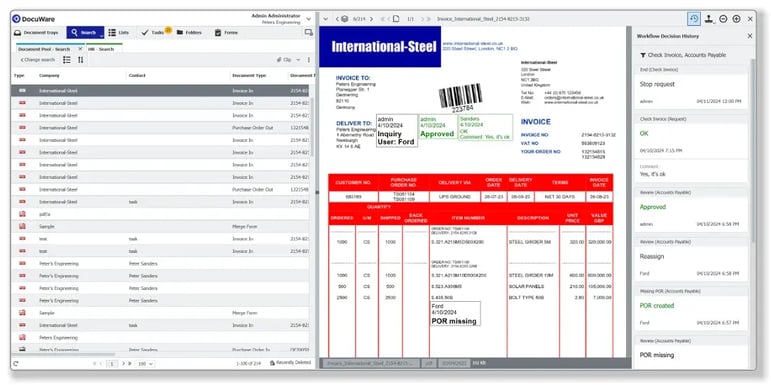Click the invoice file name in viewer status bar
Image resolution: width=771 pixels, height=385 pixels.
pyautogui.click(x=371, y=363)
